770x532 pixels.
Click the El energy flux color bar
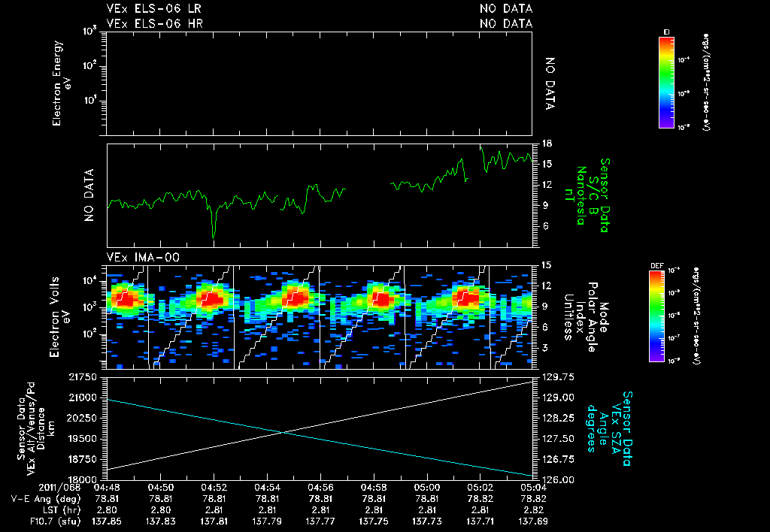point(666,83)
